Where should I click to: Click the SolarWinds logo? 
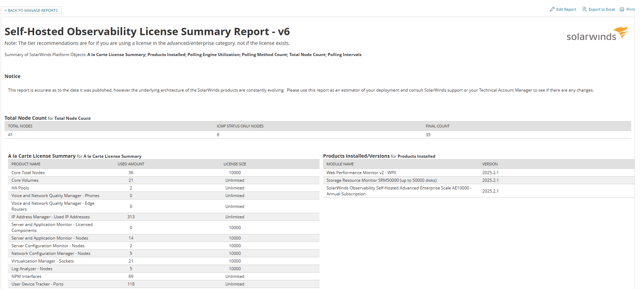pos(597,34)
